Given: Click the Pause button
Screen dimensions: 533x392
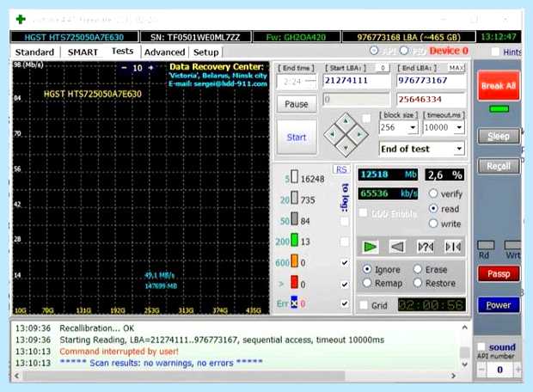Looking at the screenshot, I should pyautogui.click(x=297, y=104).
